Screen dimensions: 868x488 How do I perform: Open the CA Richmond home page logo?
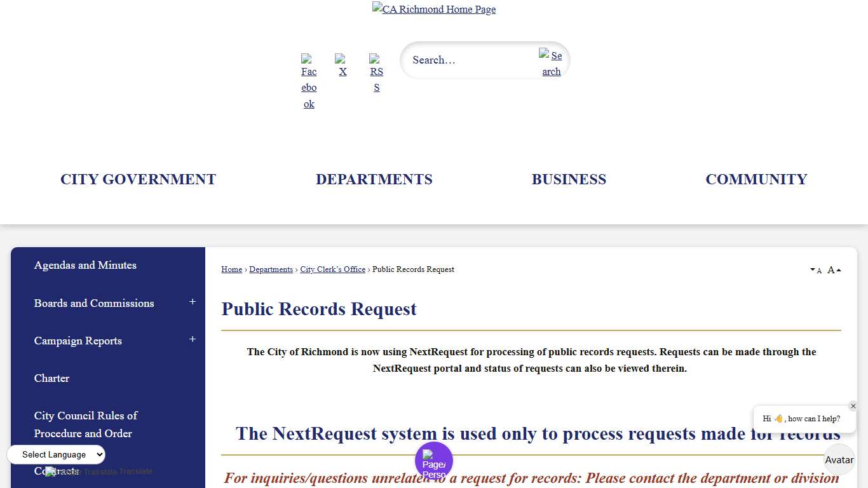click(434, 9)
